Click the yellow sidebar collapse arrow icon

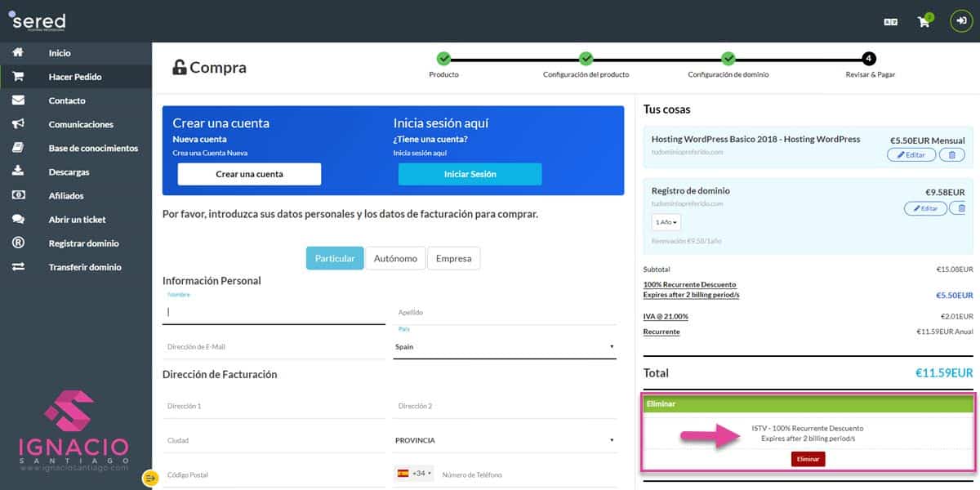[150, 479]
